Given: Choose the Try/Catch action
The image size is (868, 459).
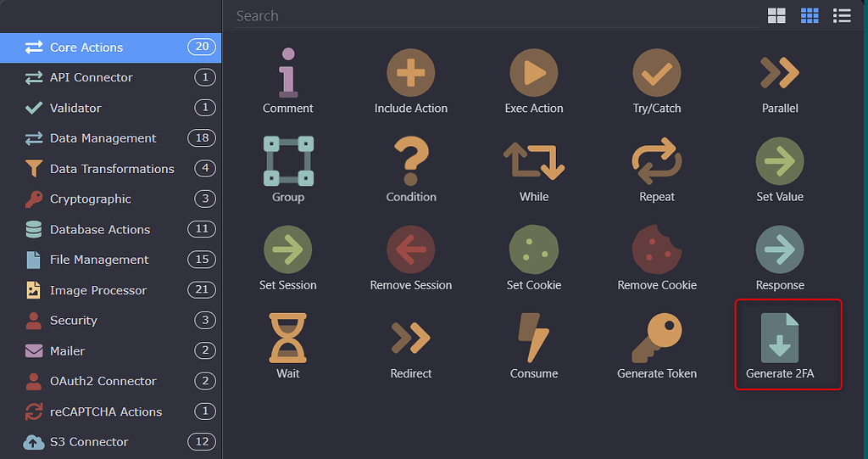Looking at the screenshot, I should point(656,74).
